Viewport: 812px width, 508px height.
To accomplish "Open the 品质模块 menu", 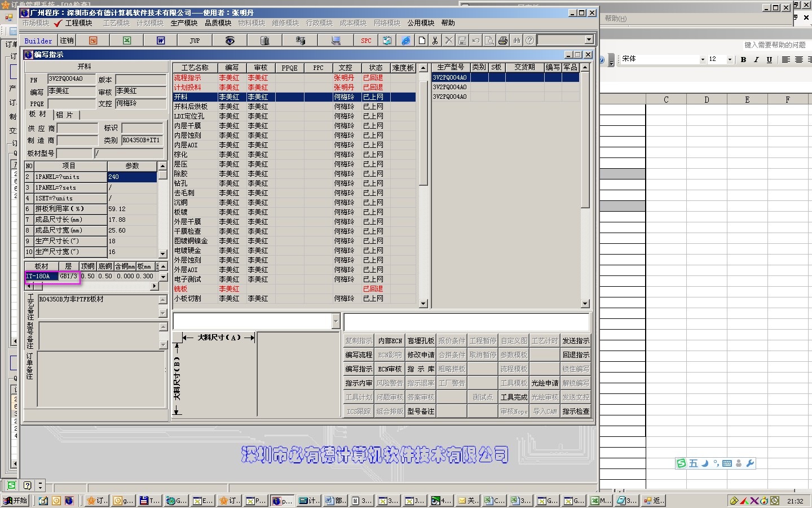I will (218, 23).
